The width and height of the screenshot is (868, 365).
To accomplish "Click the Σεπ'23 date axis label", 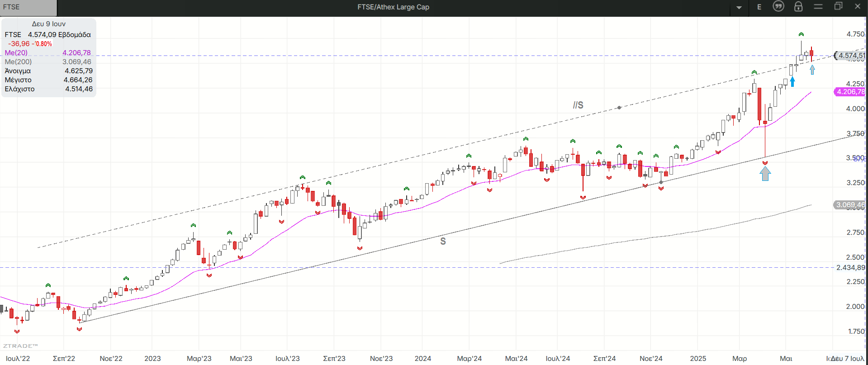I will [334, 359].
